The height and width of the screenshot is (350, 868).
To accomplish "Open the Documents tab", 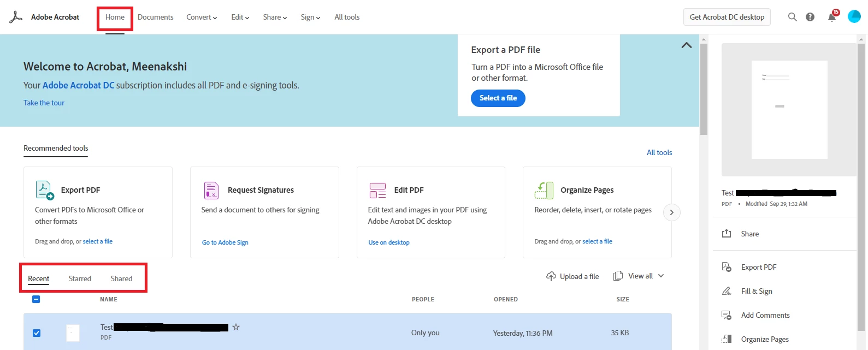I will click(x=156, y=17).
